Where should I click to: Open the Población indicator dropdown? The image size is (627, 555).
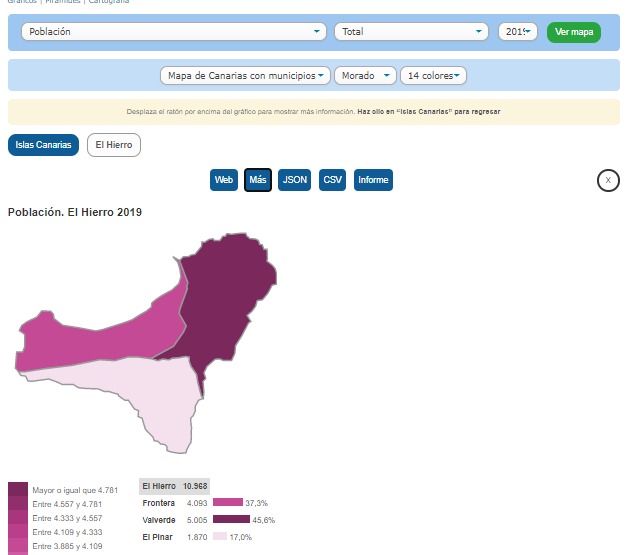(x=174, y=32)
